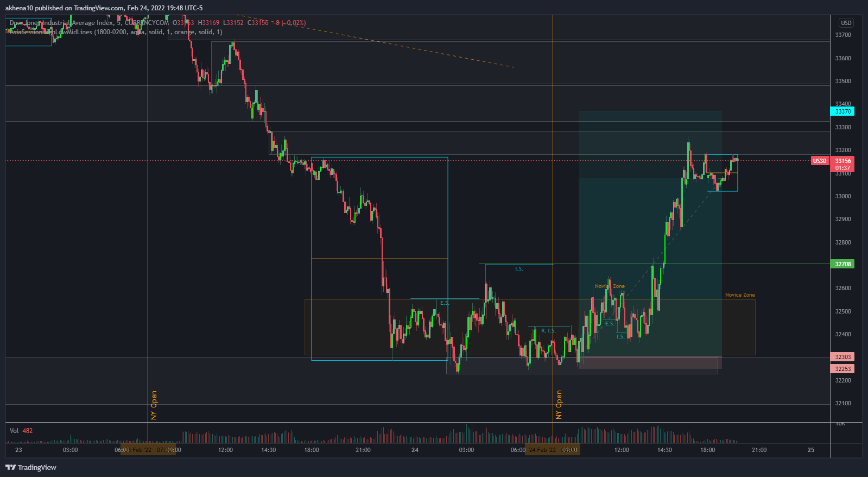Click the Vol 482 volume legend
This screenshot has height=477, width=868.
pyautogui.click(x=21, y=431)
